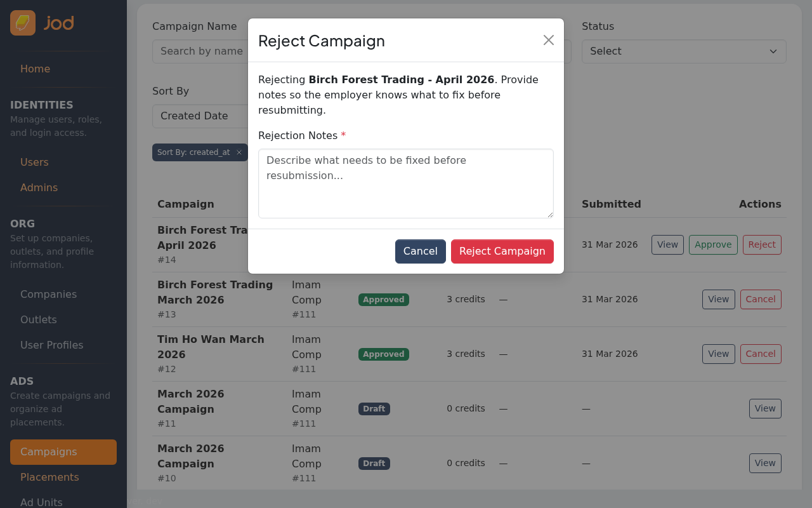
Task: View the March 2026 draft campaign #11
Action: (765, 408)
